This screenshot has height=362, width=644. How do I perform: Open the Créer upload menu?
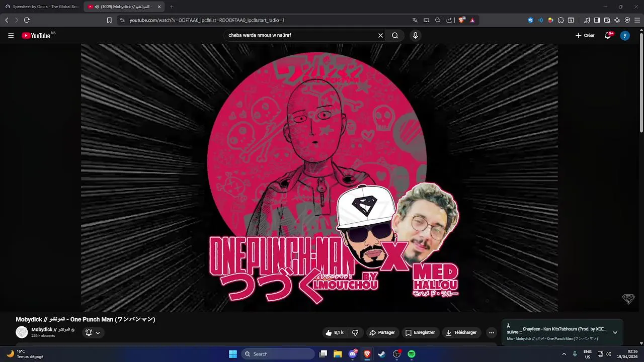coord(585,36)
